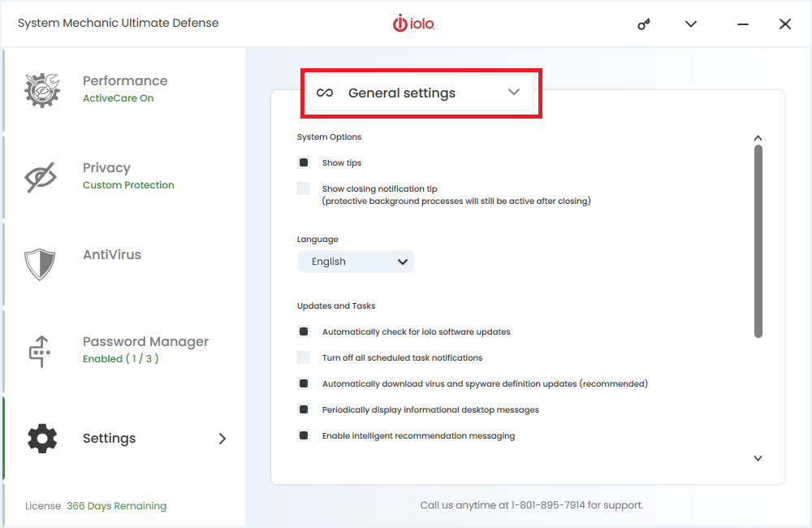Click the scroll up arrow in settings panel

tap(758, 138)
